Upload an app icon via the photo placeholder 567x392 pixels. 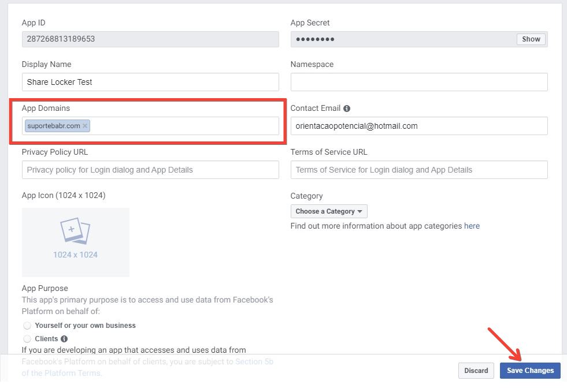pos(76,242)
